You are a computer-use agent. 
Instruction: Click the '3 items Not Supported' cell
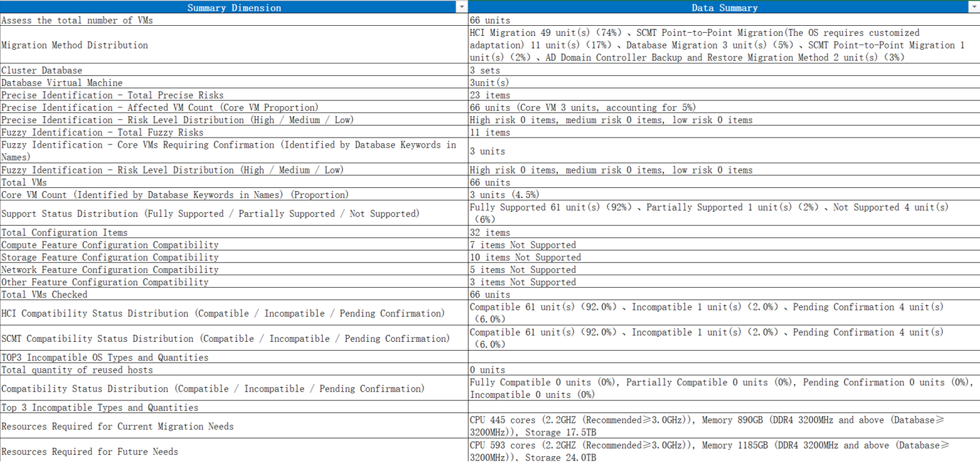(724, 282)
